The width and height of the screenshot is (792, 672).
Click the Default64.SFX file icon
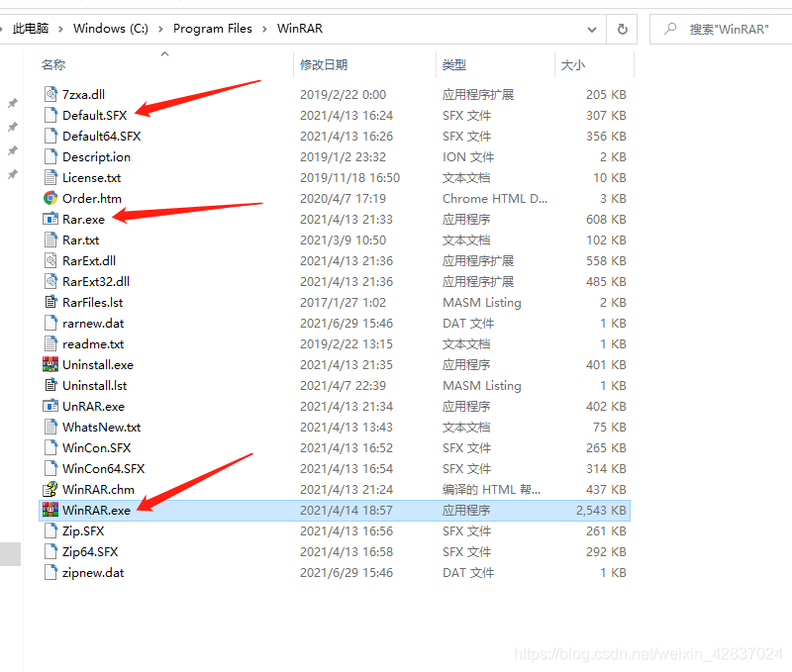(50, 136)
